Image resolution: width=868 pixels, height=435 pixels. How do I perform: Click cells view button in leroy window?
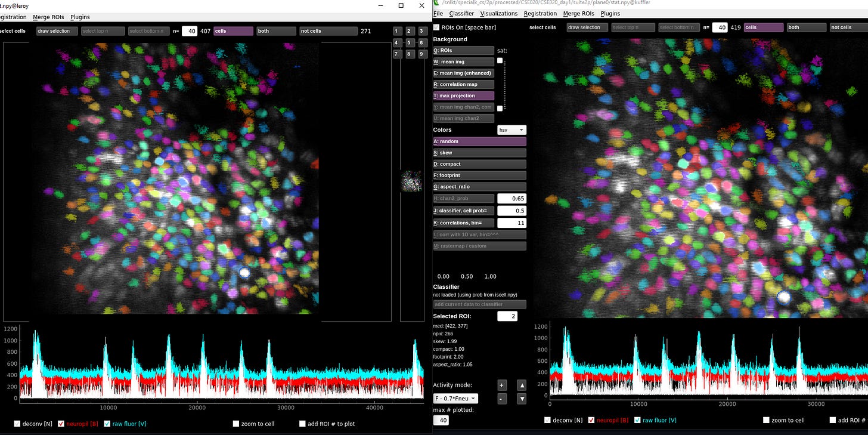pos(233,31)
